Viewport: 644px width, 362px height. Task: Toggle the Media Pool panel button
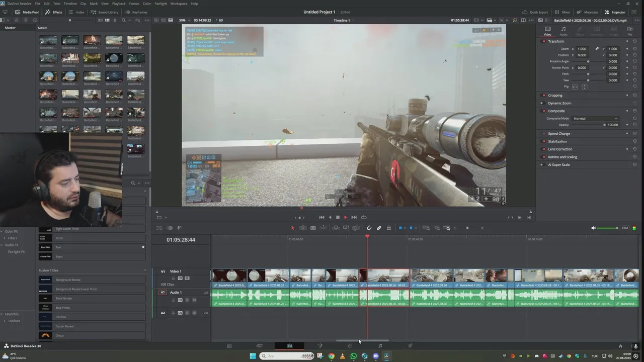click(27, 12)
